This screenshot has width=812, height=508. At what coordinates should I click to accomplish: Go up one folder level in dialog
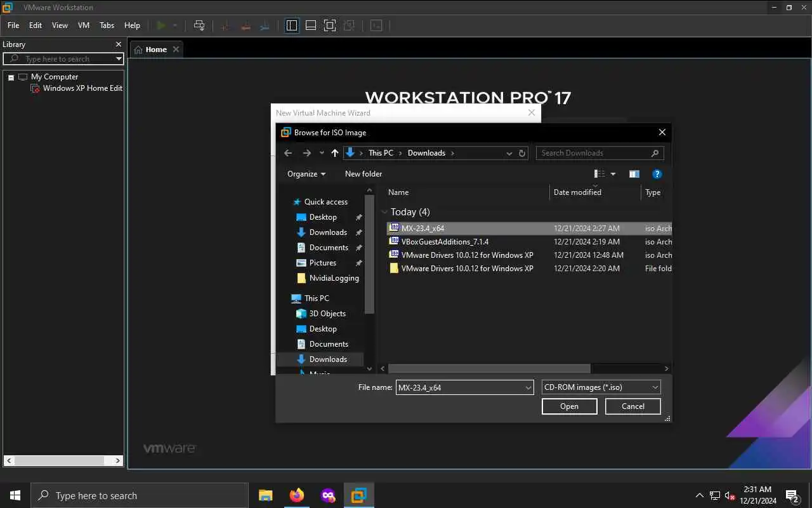coord(335,153)
